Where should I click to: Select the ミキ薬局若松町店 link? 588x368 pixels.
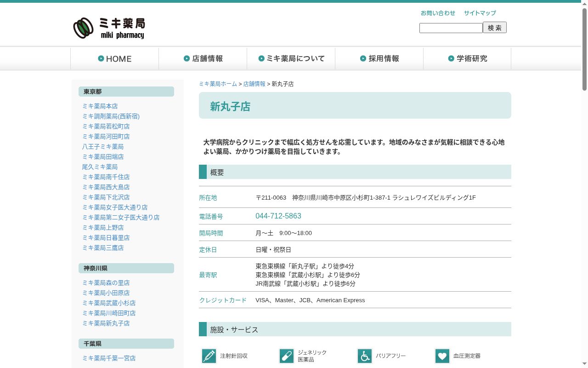pyautogui.click(x=106, y=126)
